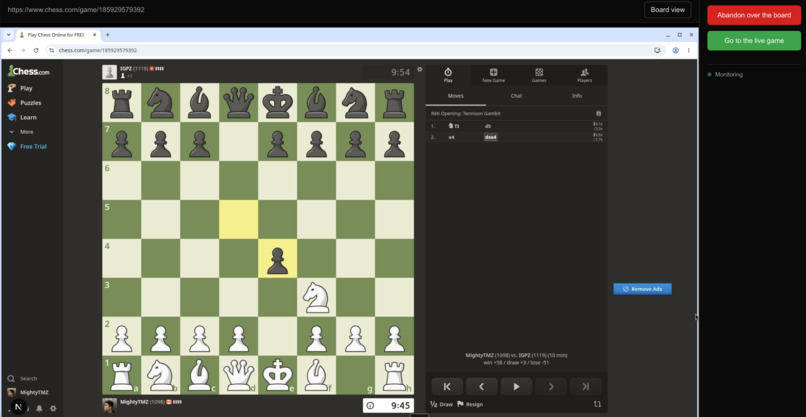
Task: Switch to the Info tab
Action: 577,96
